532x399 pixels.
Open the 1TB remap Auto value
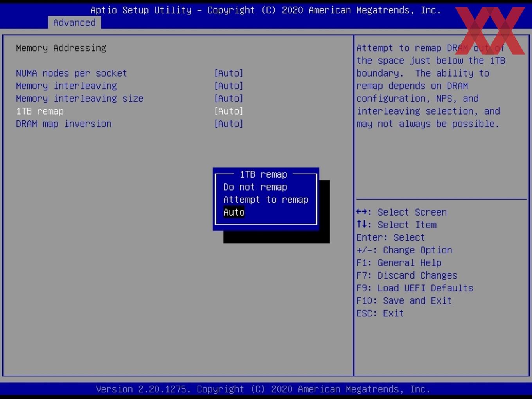[229, 111]
